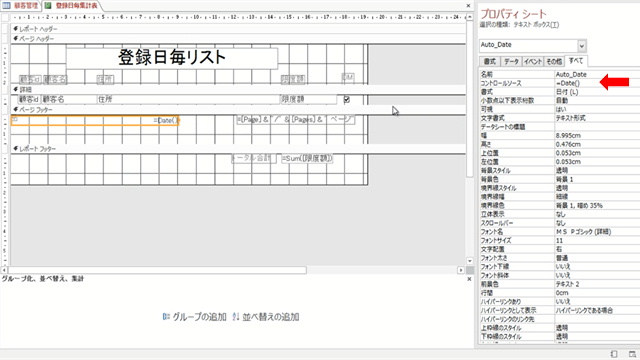Select the レポート フッター section bar
This screenshot has width=640, height=360.
click(238, 149)
